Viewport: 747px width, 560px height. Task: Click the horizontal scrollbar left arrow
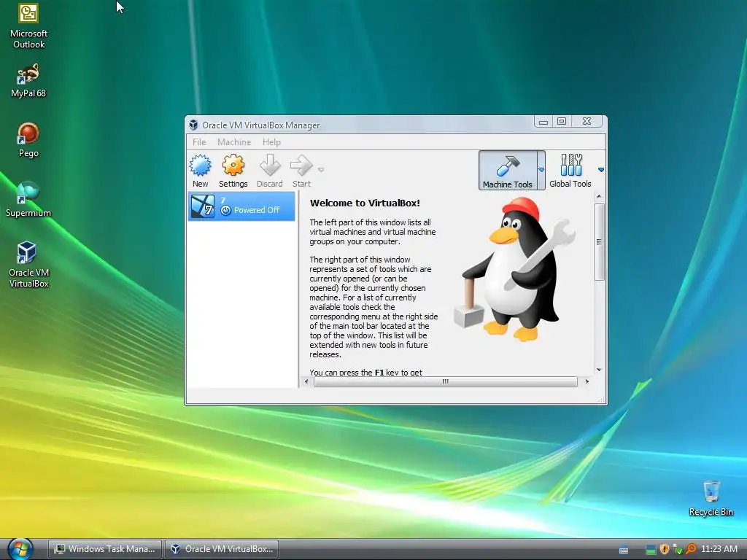click(x=306, y=381)
